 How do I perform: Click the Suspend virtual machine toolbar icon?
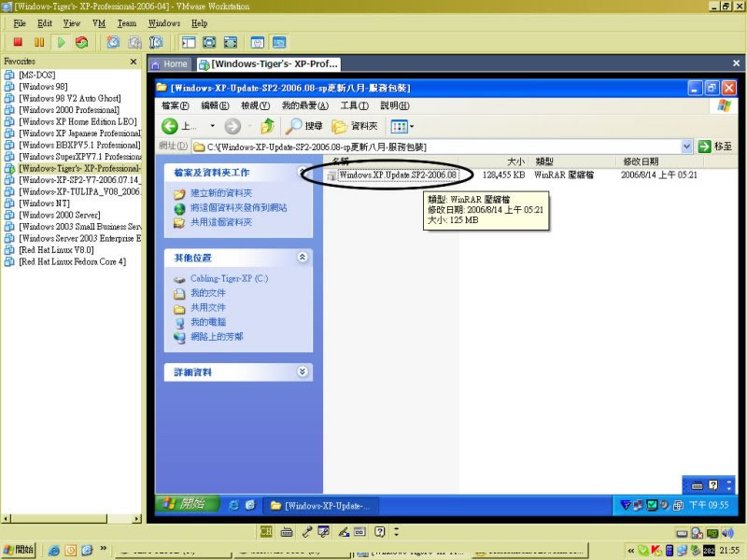[x=39, y=42]
